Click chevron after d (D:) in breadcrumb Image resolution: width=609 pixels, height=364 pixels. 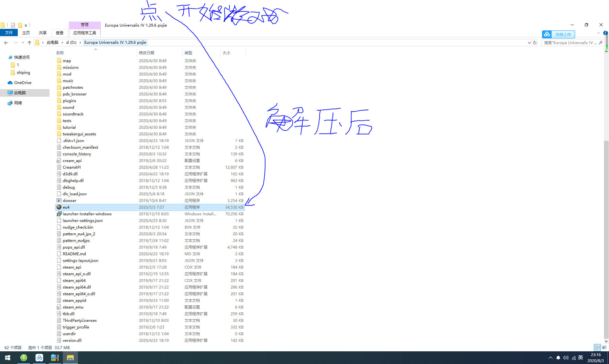(80, 42)
